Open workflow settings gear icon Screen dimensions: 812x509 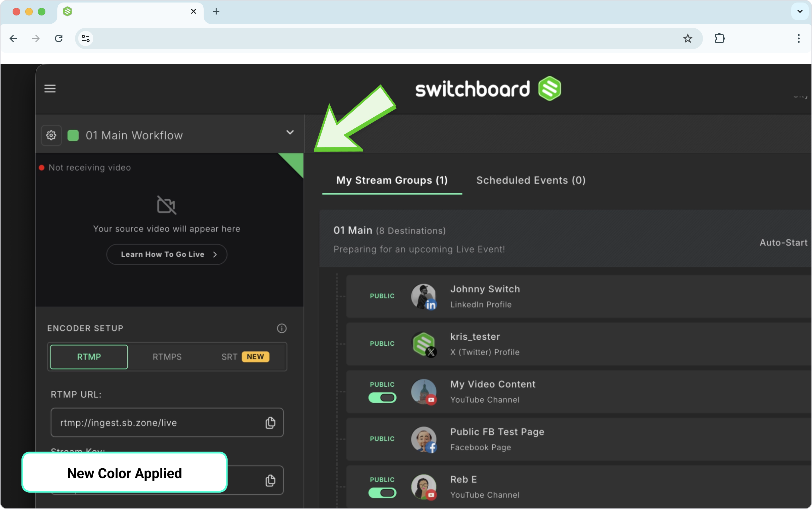click(x=51, y=135)
